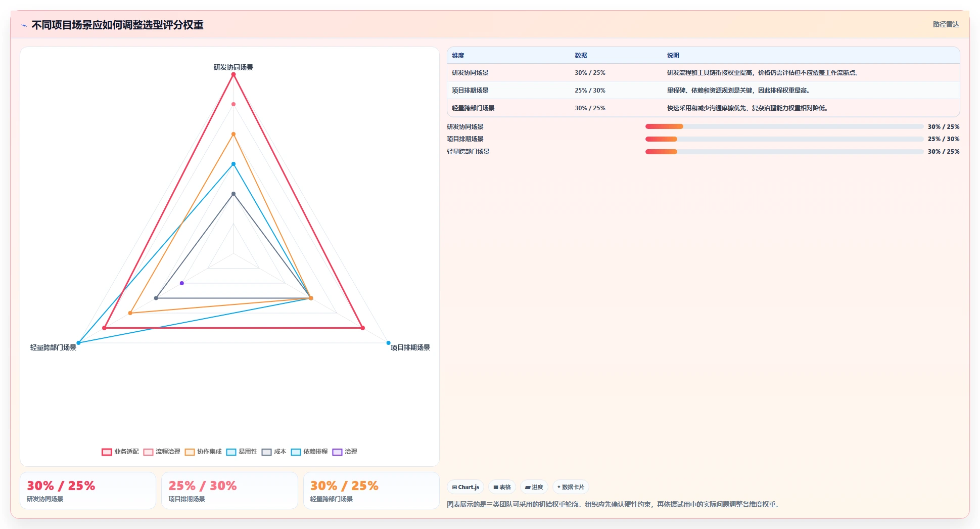980x529 pixels.
Task: Click the 轻量跨部门场景 radar axis label
Action: click(53, 347)
